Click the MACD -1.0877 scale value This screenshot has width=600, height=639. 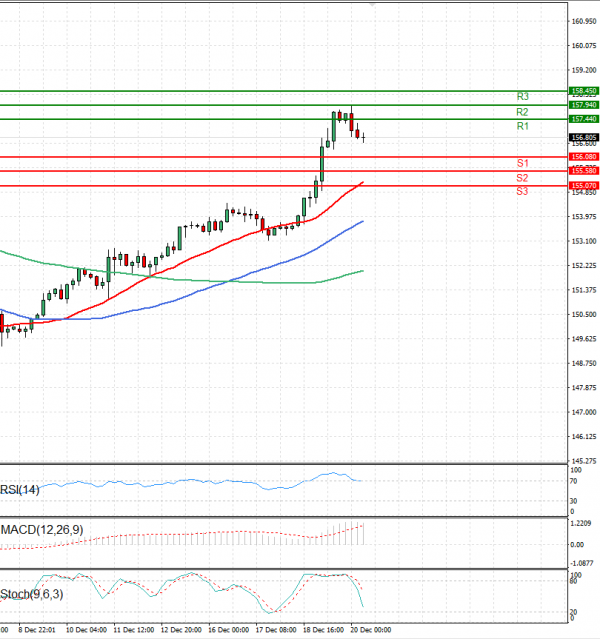(582, 563)
